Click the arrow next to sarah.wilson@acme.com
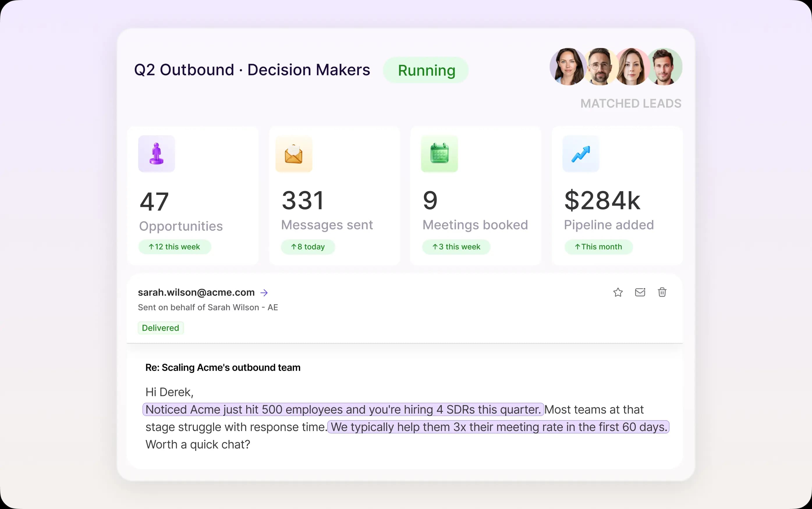The image size is (812, 509). coord(264,292)
